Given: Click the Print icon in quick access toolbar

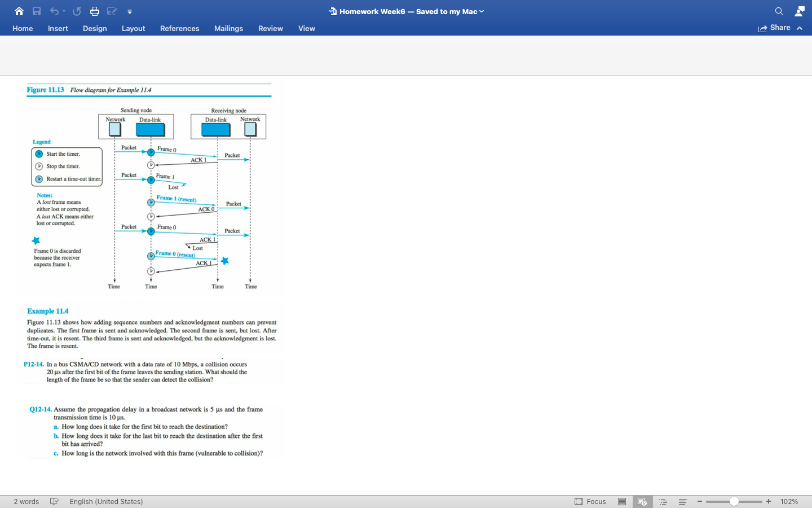Looking at the screenshot, I should click(x=95, y=11).
